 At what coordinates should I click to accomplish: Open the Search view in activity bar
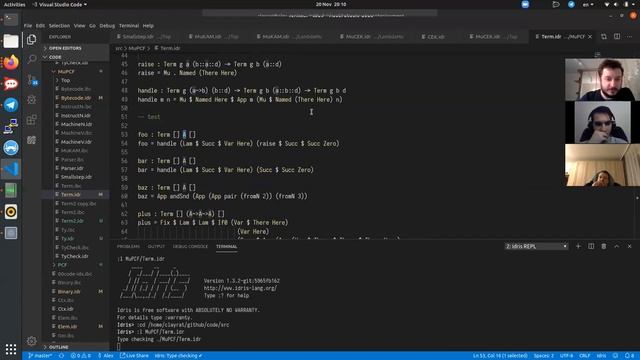click(31, 59)
